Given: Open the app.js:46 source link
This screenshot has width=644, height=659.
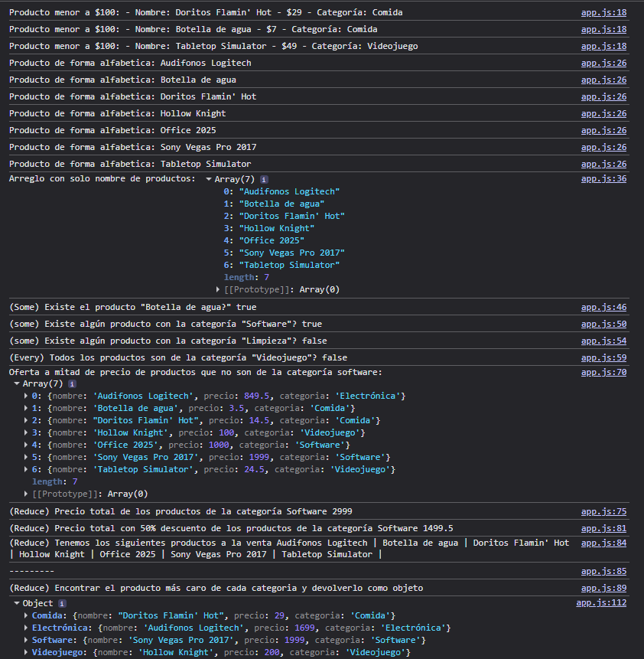Looking at the screenshot, I should click(603, 307).
